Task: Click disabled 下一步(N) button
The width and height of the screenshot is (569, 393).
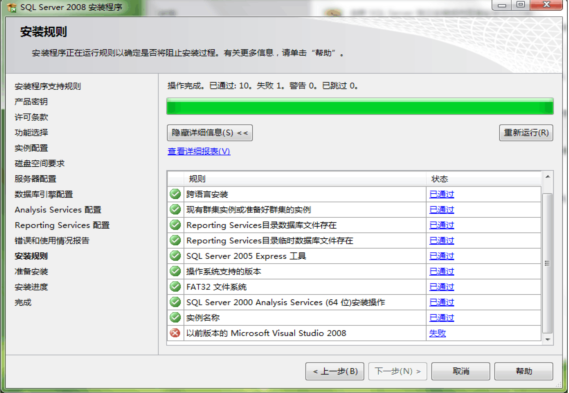Action: coord(398,371)
